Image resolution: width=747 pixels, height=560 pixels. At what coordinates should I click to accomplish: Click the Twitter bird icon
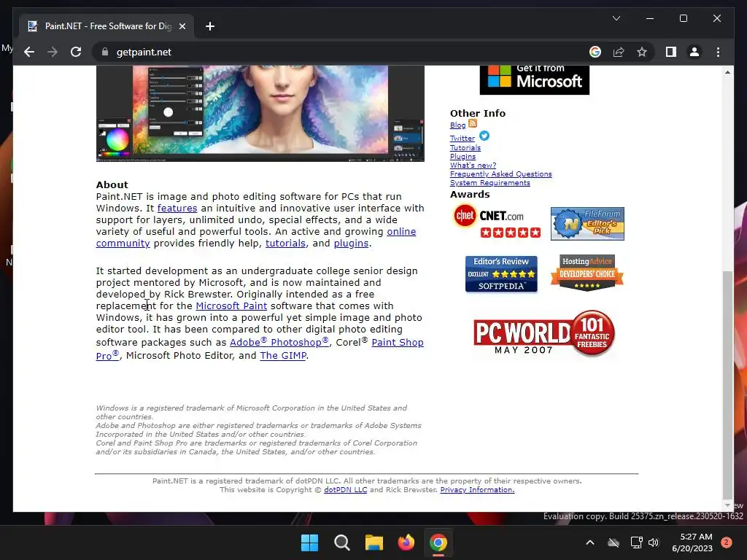tap(484, 136)
